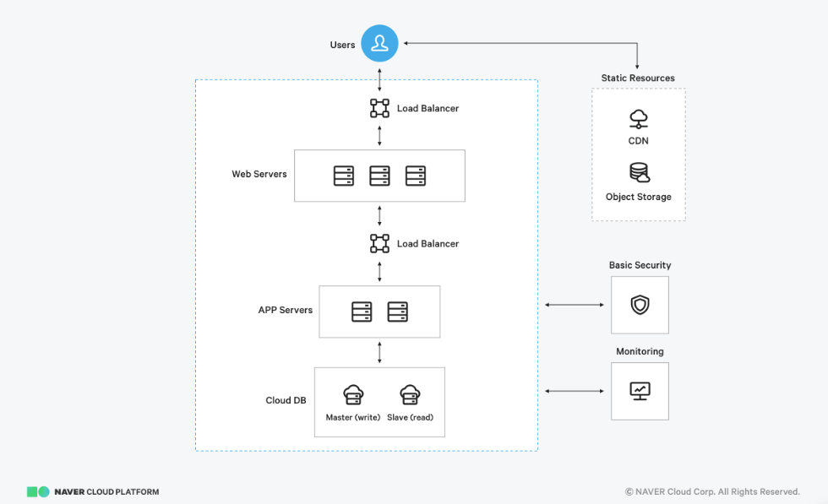Select the "Basic Security" heading
Image resolution: width=828 pixels, height=504 pixels.
click(x=640, y=265)
